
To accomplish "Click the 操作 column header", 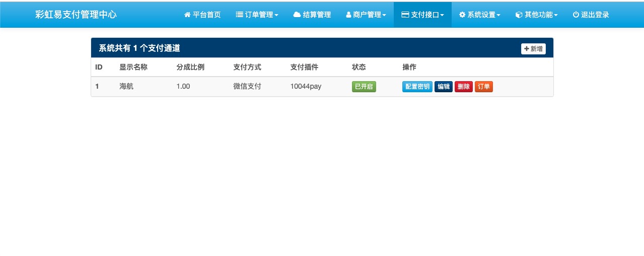I will coord(409,67).
